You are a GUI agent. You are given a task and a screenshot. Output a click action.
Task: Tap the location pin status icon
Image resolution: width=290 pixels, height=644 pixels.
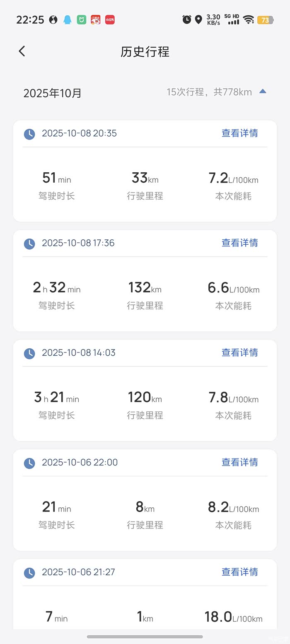198,19
